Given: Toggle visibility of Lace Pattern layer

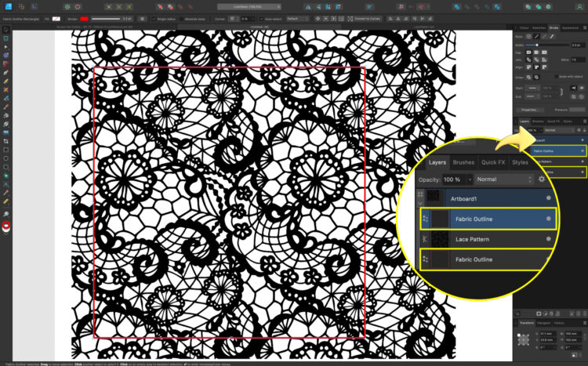Looking at the screenshot, I should coord(548,238).
